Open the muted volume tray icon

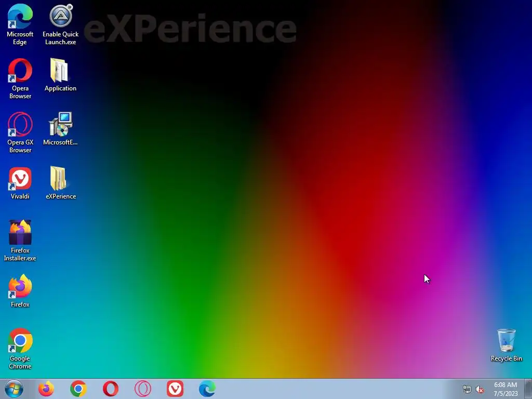click(x=480, y=390)
